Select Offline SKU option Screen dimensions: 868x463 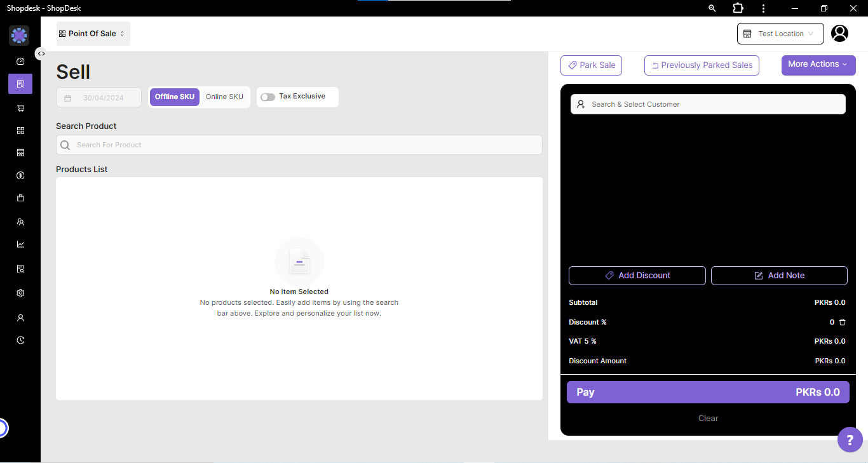[175, 97]
